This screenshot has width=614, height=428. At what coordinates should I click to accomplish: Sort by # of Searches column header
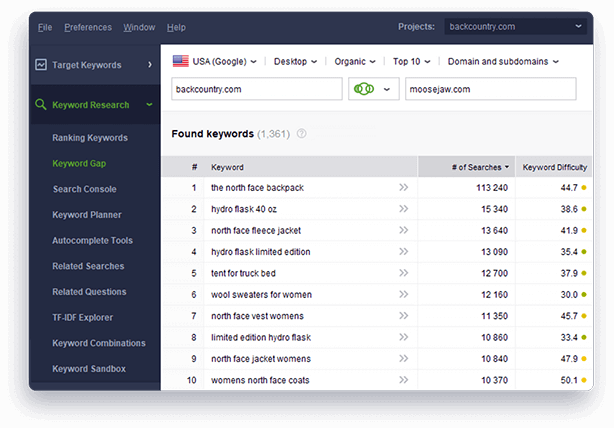[466, 167]
